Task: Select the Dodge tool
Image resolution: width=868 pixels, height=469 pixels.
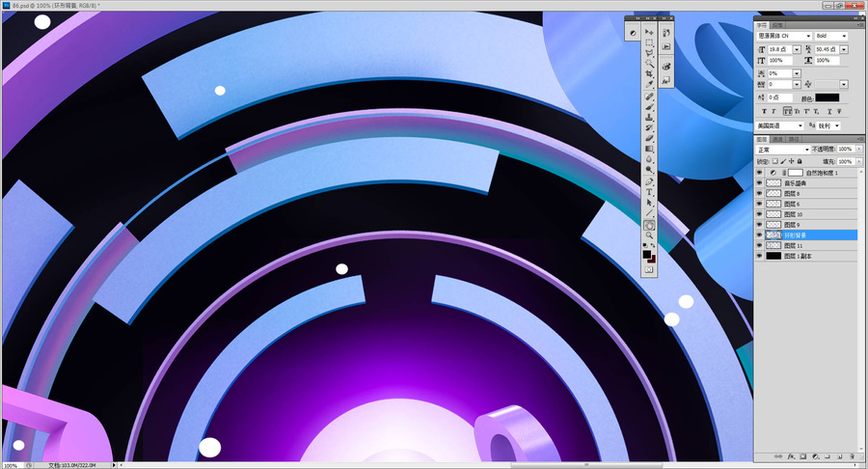Action: [649, 170]
